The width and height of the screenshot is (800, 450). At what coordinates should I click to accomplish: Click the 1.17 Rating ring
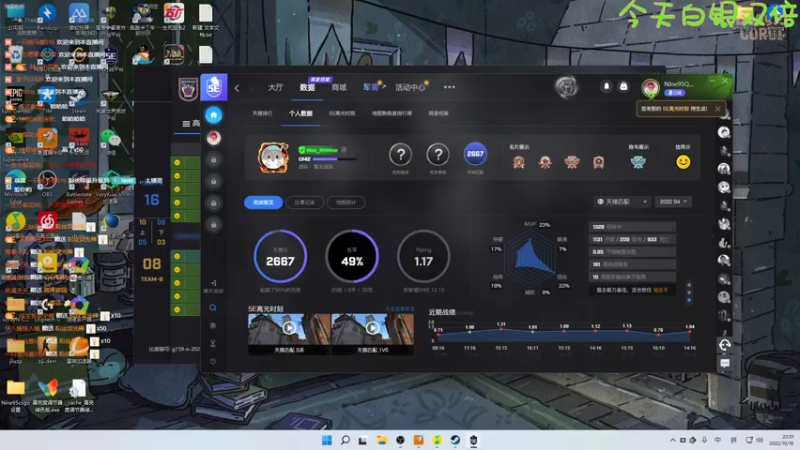[x=423, y=256]
